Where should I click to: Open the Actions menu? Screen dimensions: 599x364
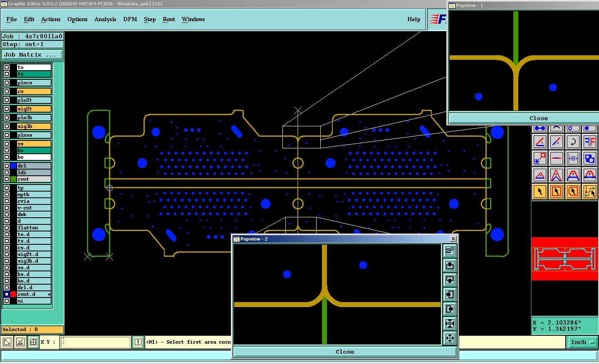(x=51, y=19)
